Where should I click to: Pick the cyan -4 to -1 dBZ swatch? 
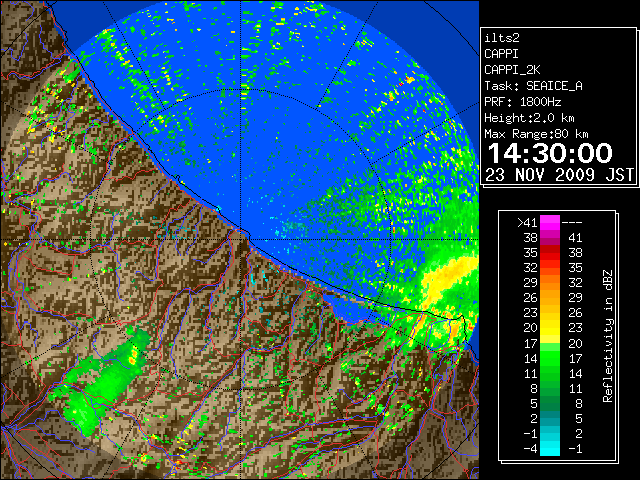550,448
